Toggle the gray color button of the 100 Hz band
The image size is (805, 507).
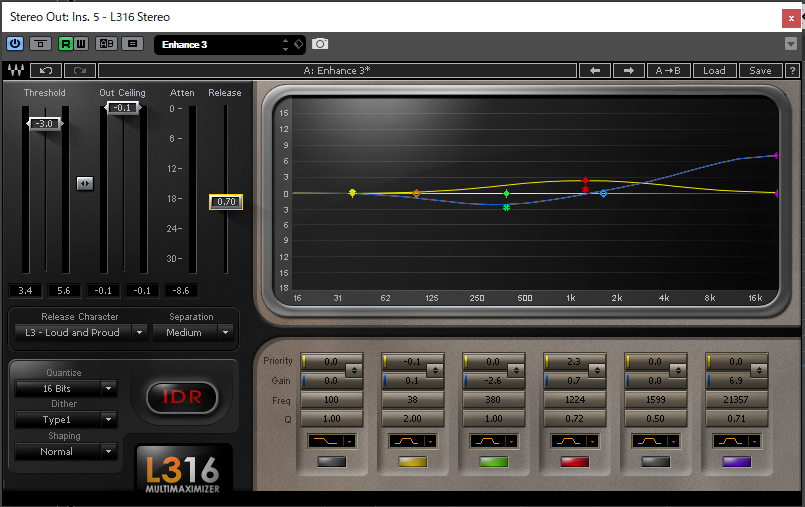pos(332,462)
